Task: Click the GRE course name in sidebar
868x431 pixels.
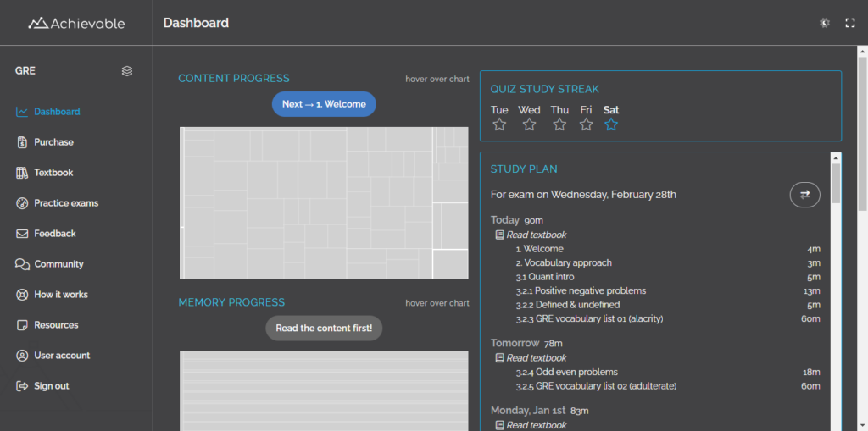Action: click(x=25, y=71)
